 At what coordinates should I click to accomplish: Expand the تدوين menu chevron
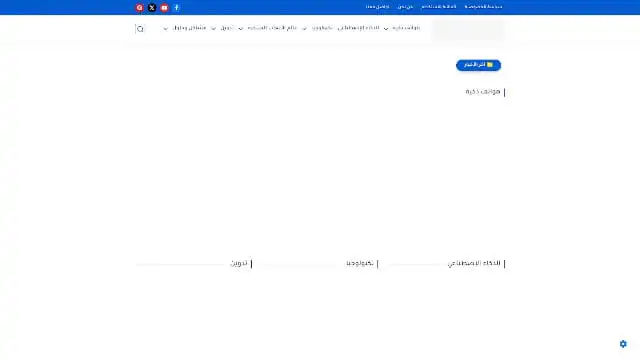(213, 28)
